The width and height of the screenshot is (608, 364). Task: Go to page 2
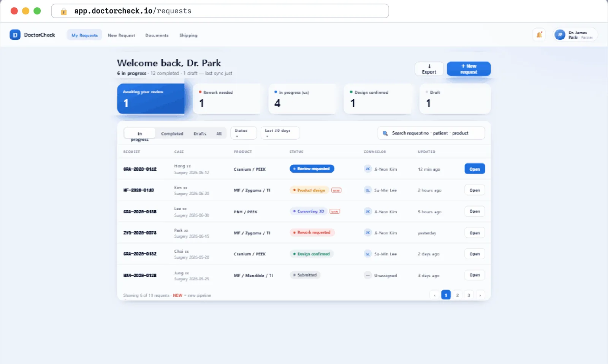pyautogui.click(x=457, y=295)
